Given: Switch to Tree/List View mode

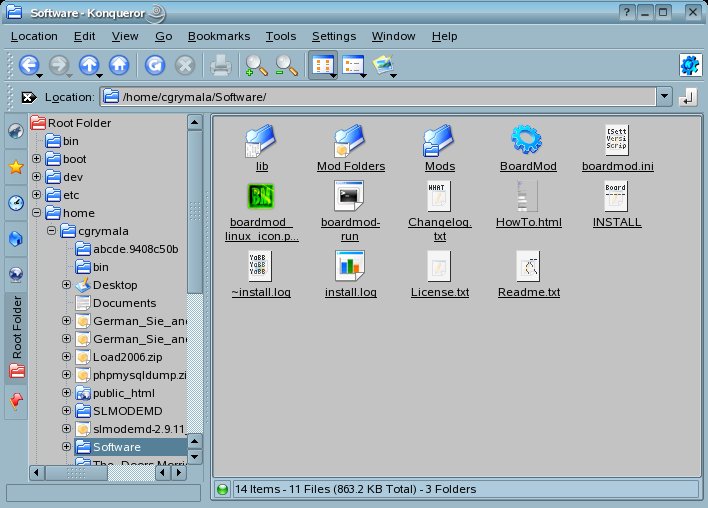Looking at the screenshot, I should [x=353, y=65].
